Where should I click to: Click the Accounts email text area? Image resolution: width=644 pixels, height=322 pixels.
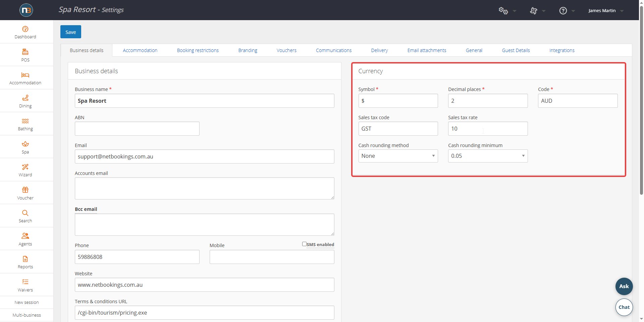pos(205,188)
